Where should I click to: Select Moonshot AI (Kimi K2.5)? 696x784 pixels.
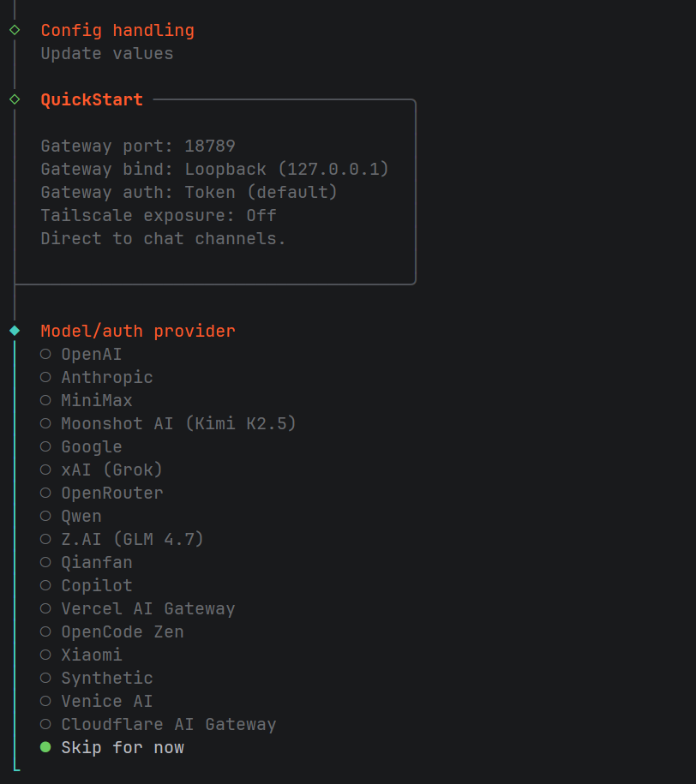[x=168, y=423]
